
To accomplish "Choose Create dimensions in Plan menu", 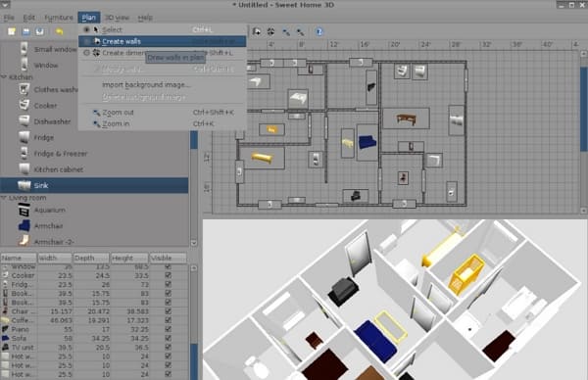I will coord(163,53).
